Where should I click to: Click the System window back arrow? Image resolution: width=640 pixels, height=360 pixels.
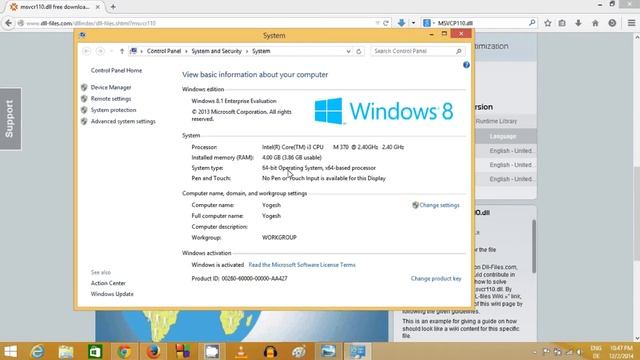coord(87,51)
